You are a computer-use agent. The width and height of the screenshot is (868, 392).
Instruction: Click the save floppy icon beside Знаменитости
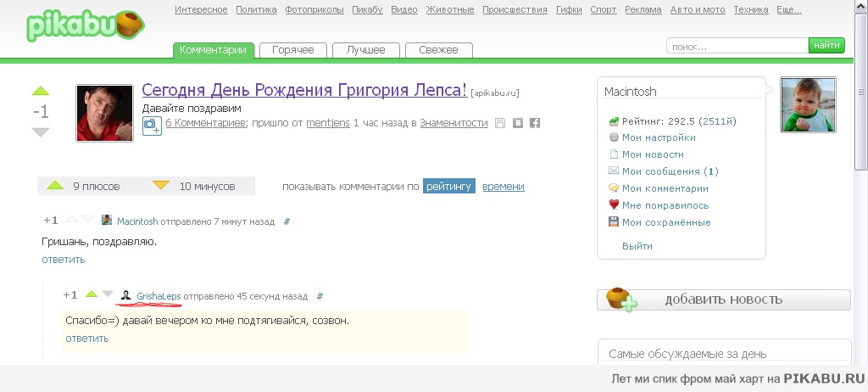coord(500,123)
